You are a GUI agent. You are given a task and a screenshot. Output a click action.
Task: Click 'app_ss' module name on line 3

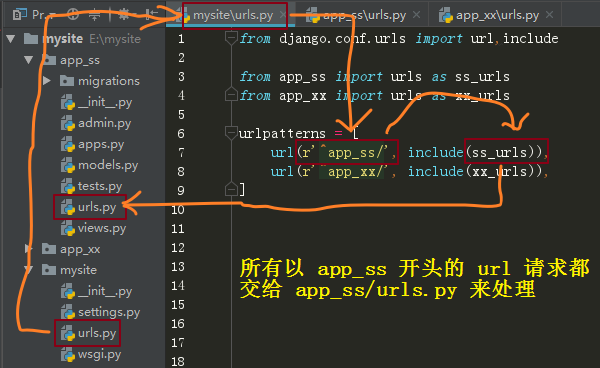point(302,77)
